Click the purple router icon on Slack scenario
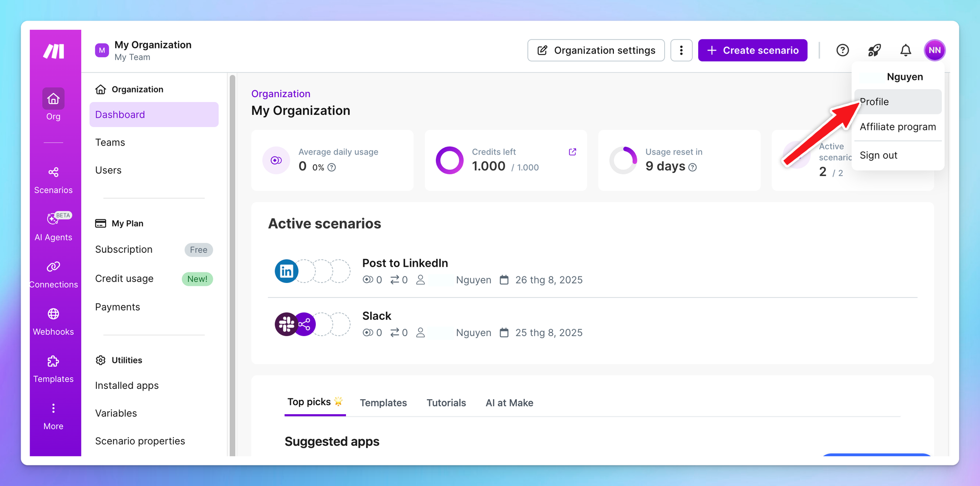Viewport: 980px width, 486px height. pyautogui.click(x=305, y=324)
